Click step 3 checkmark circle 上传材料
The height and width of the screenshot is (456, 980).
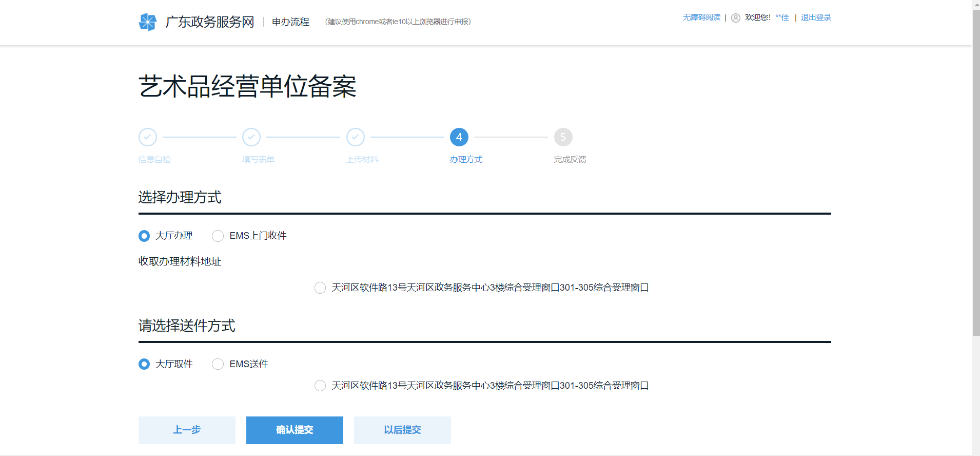pyautogui.click(x=356, y=137)
